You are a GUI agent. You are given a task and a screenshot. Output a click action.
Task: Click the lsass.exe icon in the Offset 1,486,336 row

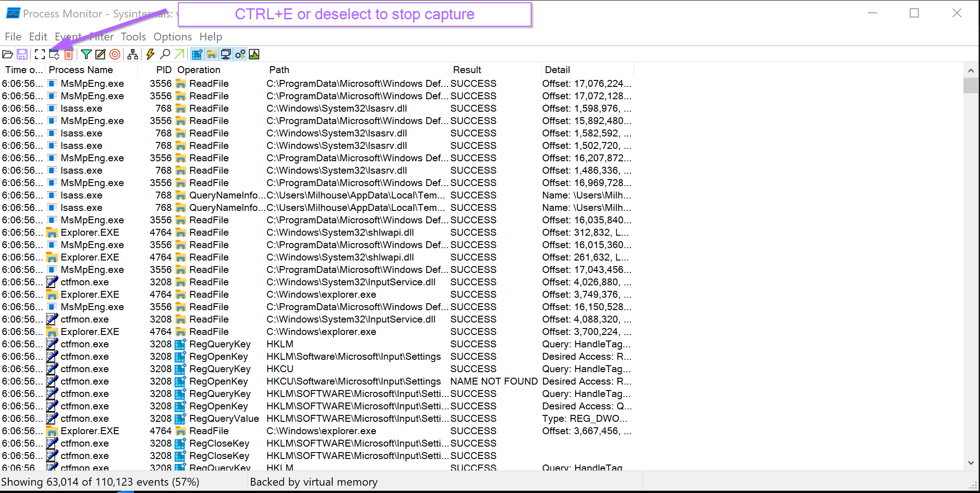pos(52,170)
